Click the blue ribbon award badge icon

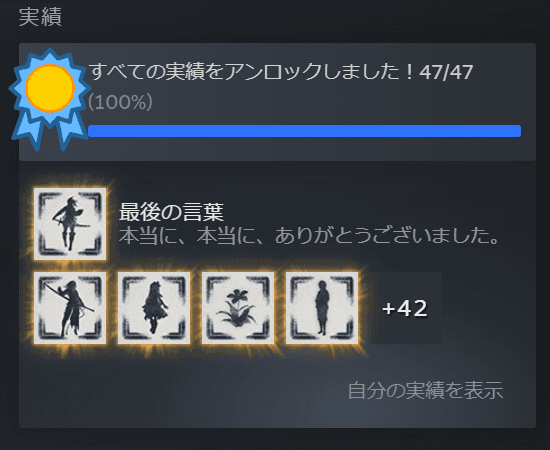pyautogui.click(x=49, y=99)
